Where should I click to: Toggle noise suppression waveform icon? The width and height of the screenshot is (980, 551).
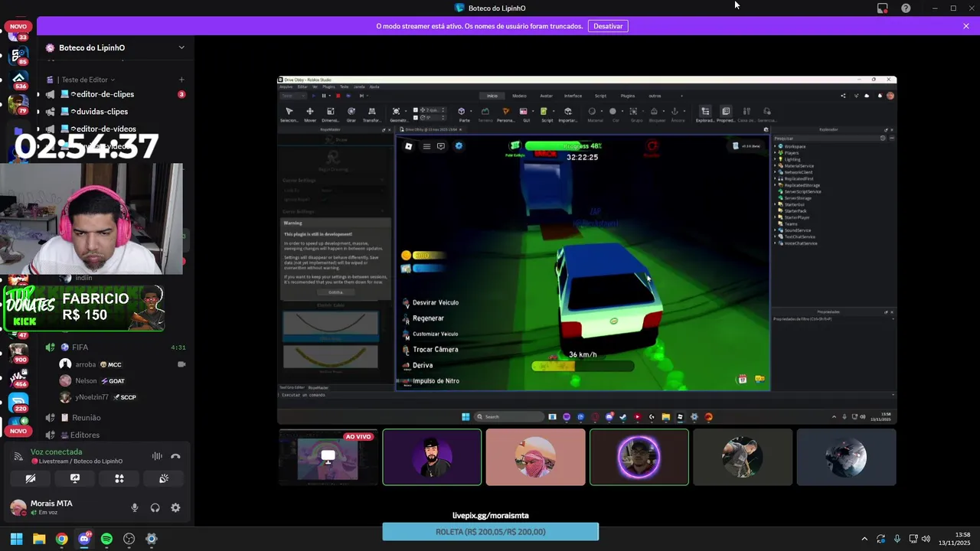pos(157,456)
